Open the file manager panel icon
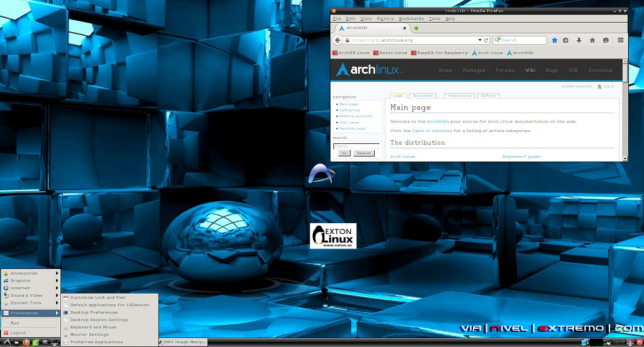The width and height of the screenshot is (644, 347). 16,343
